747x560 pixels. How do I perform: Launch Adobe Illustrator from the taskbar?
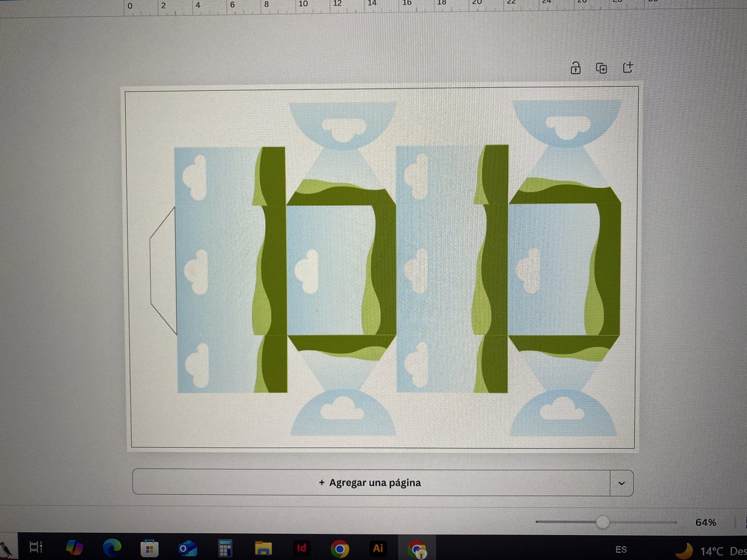point(377,548)
